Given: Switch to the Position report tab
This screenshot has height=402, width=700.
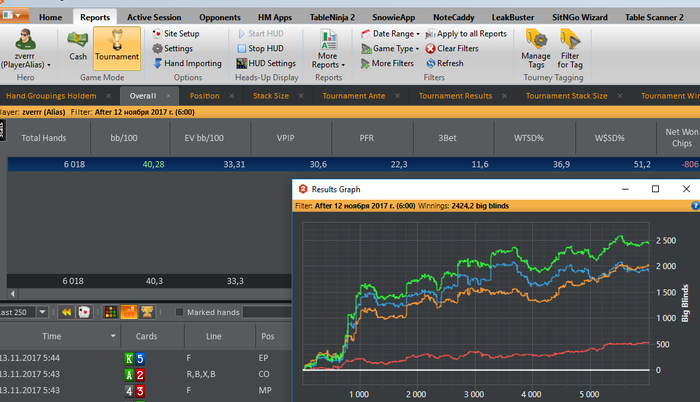Looking at the screenshot, I should (x=204, y=96).
